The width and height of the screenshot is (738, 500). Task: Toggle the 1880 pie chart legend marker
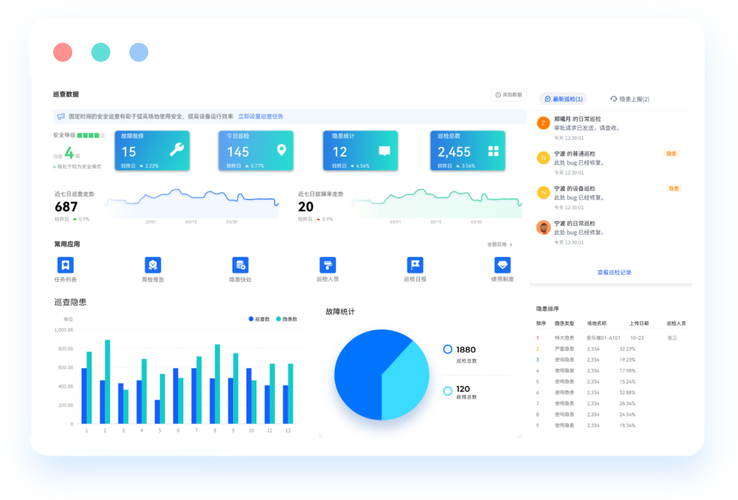pyautogui.click(x=448, y=349)
